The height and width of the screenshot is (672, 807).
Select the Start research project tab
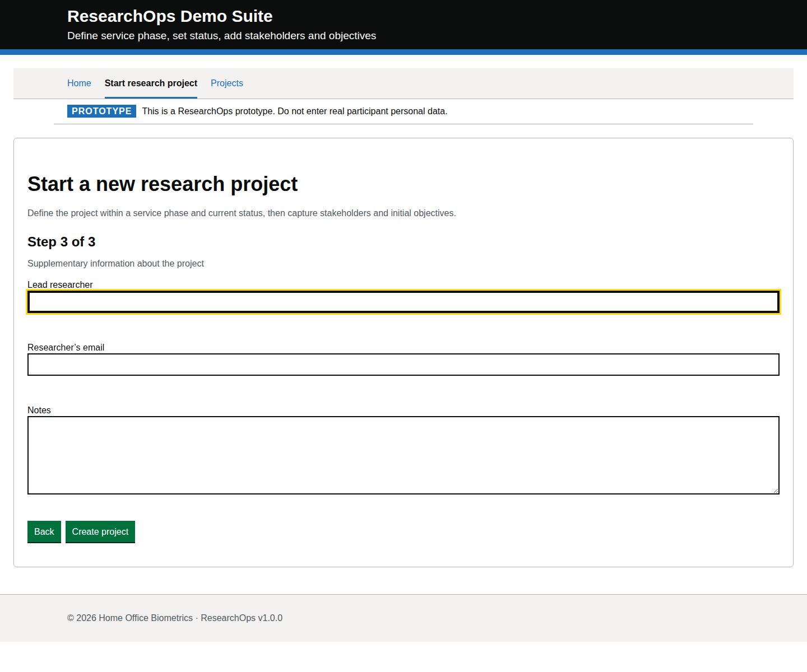click(x=151, y=83)
